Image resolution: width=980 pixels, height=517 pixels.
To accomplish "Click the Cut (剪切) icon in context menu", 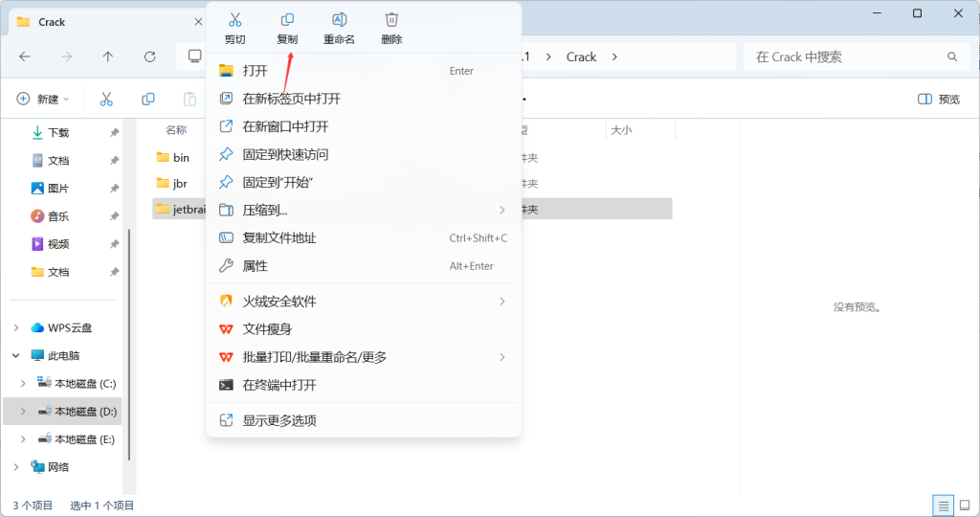I will tap(235, 20).
